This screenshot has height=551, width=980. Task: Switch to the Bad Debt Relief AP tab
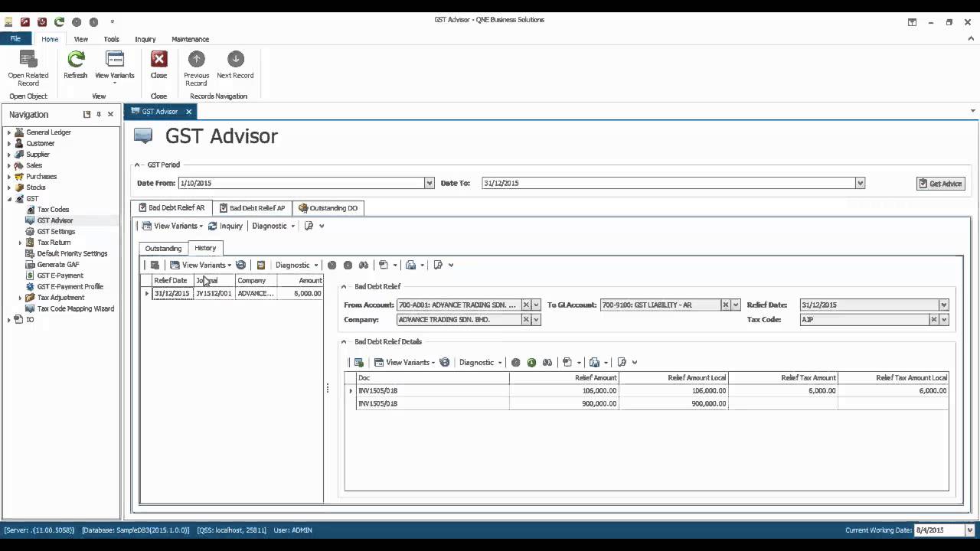pyautogui.click(x=252, y=207)
